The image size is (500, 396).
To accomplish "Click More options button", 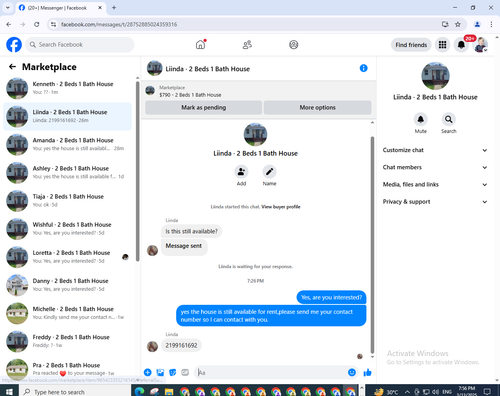I will click(317, 107).
